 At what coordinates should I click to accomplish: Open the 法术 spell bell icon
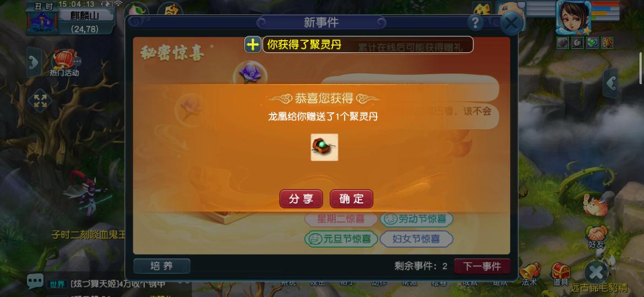click(530, 274)
